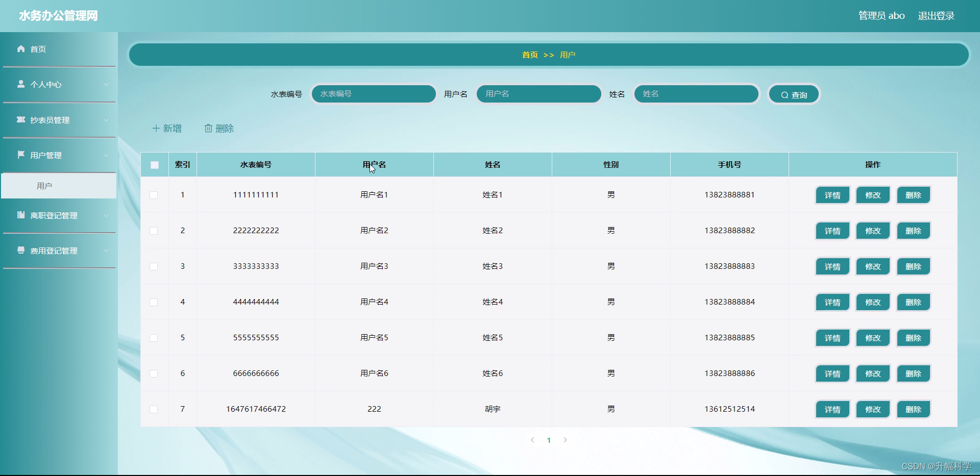Viewport: 980px width, 476px height.
Task: Click the plus icon on 新增
Action: tap(156, 128)
